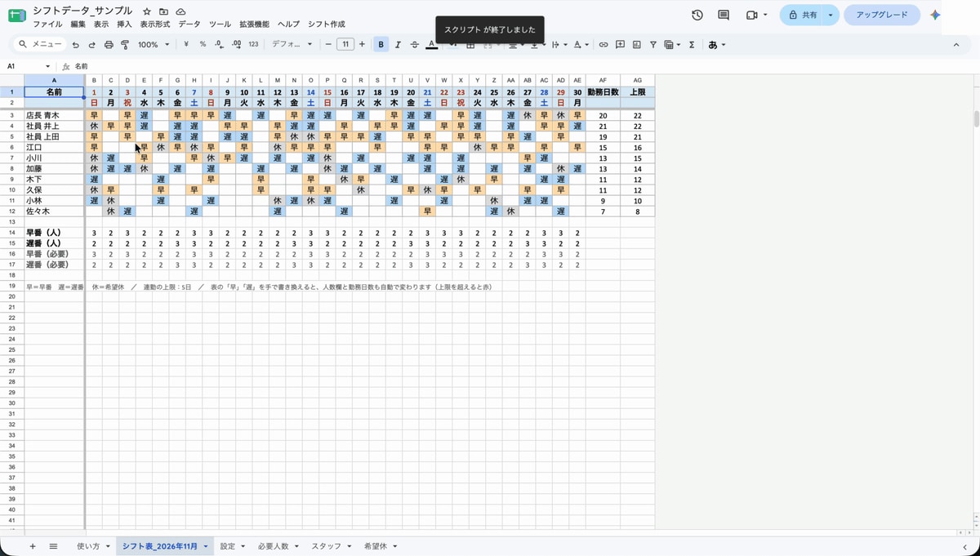980x556 pixels.
Task: Toggle italic formatting
Action: [398, 45]
